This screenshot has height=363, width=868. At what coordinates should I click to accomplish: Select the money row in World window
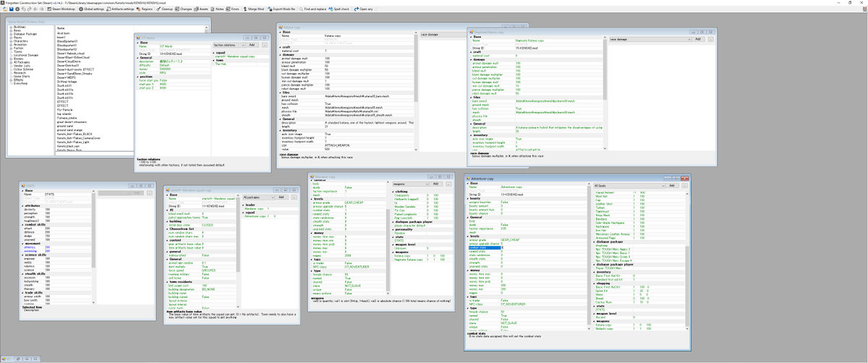tap(174, 69)
